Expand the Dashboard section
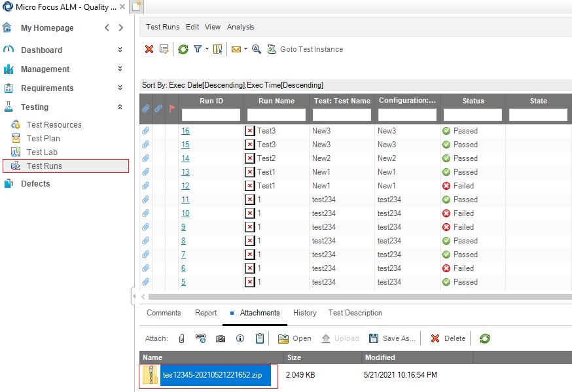Viewport: 572px width, 392px height. pyautogui.click(x=120, y=50)
